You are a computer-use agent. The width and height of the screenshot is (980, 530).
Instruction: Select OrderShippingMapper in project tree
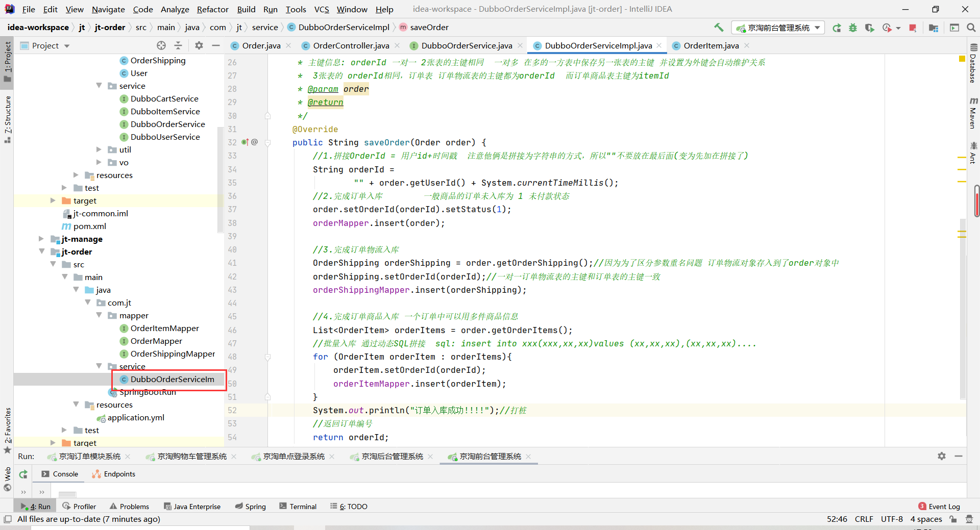click(x=173, y=354)
